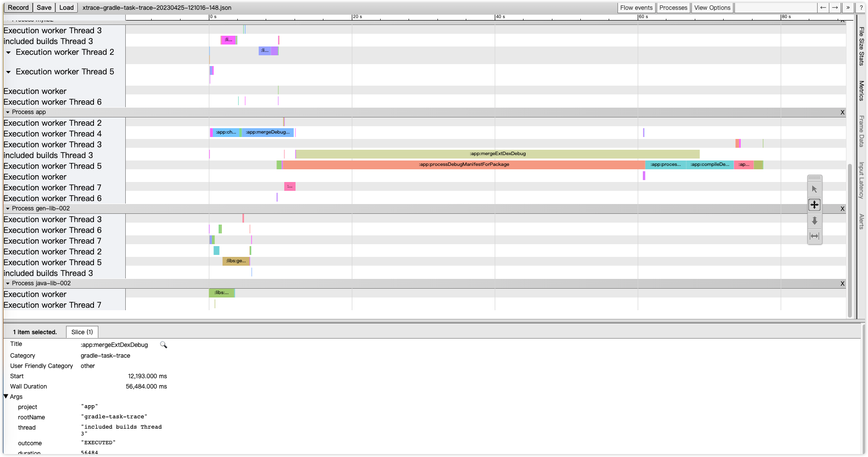Viewport: 868px width, 457px height.
Task: Close the Process app section
Action: tap(843, 112)
